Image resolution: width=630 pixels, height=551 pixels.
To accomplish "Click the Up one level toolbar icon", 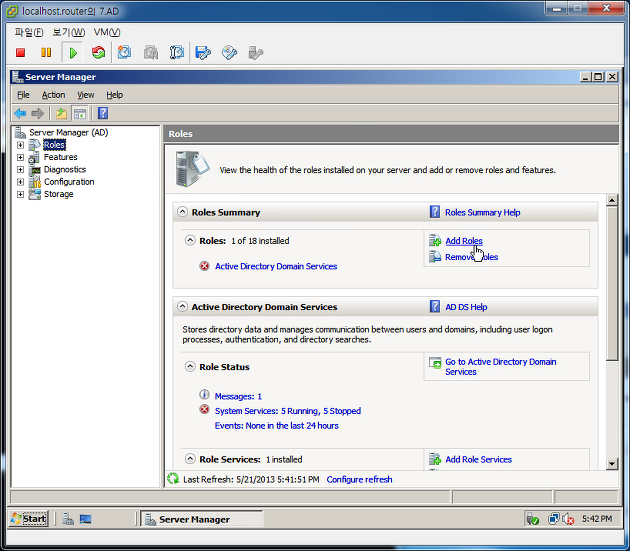I will (61, 113).
